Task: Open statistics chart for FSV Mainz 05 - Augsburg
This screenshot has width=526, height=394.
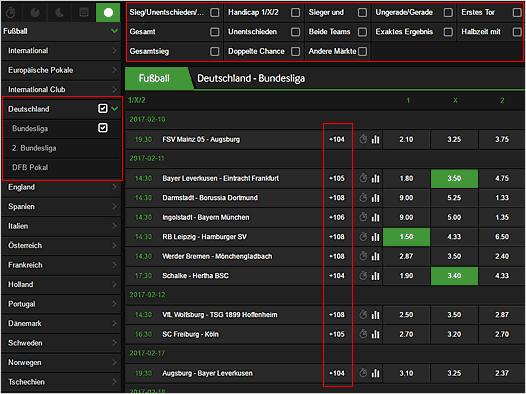Action: [x=375, y=139]
